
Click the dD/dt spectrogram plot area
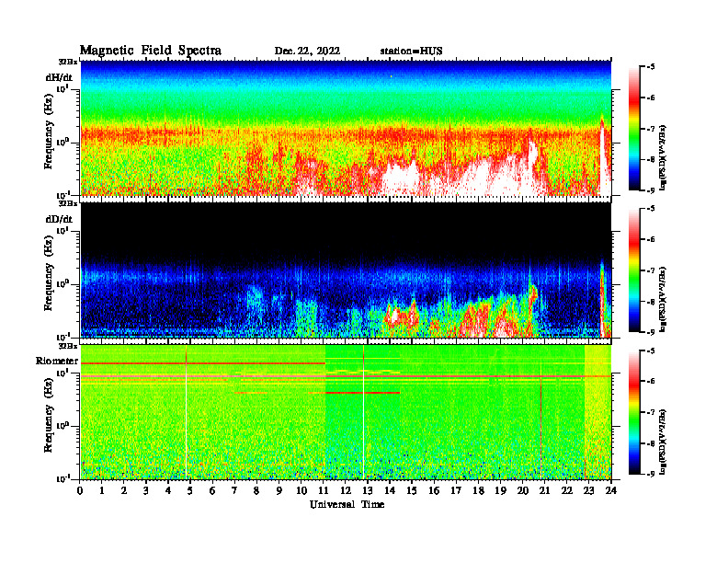tap(346, 270)
